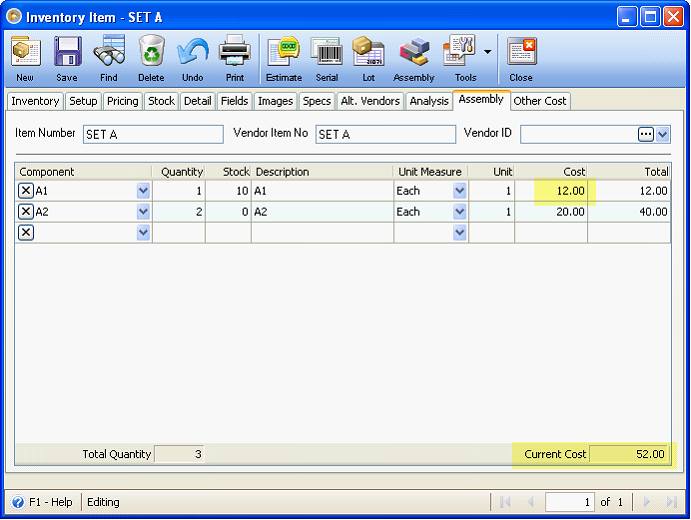The width and height of the screenshot is (691, 520).
Task: Click the A1 quantity cell
Action: click(179, 191)
